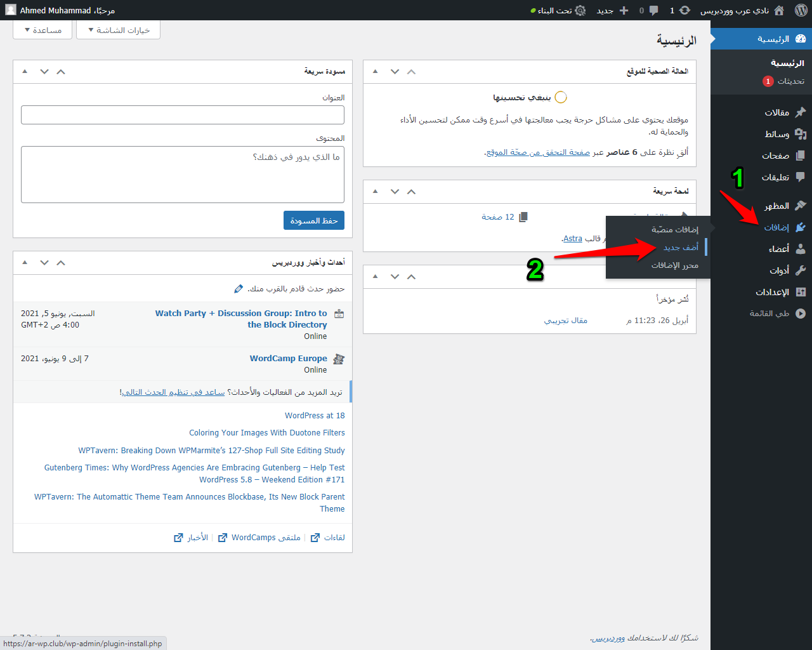Select أضف جديد from plugins submenu

(x=681, y=248)
